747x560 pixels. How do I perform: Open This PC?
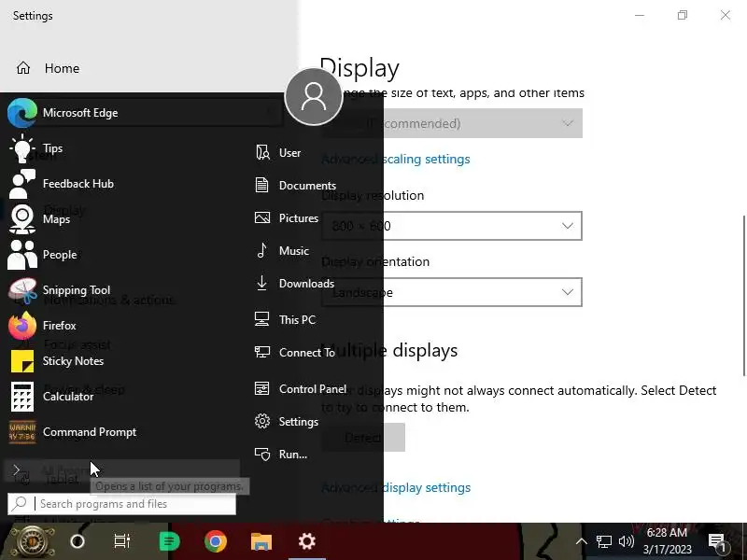click(285, 319)
